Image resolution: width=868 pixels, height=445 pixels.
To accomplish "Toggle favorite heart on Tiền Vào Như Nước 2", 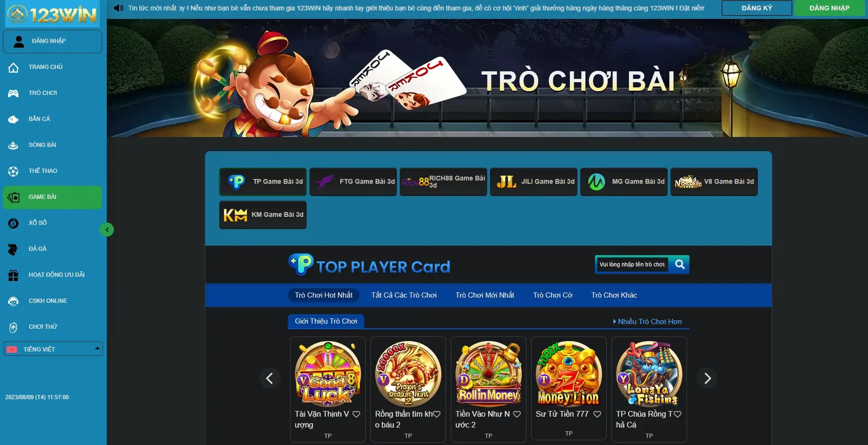I will [517, 414].
